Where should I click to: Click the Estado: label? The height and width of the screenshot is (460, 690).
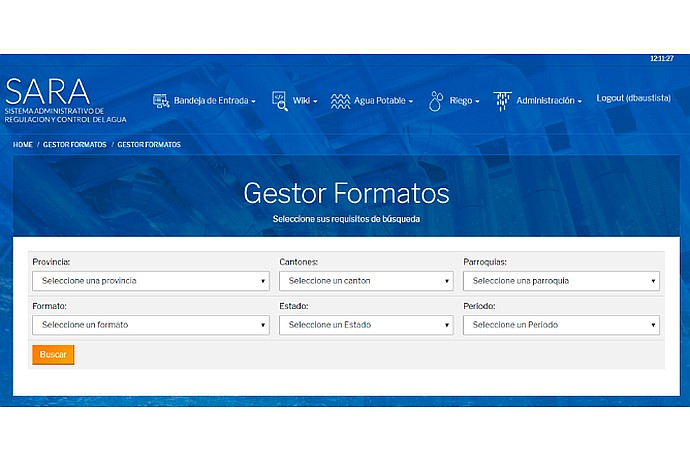[294, 306]
